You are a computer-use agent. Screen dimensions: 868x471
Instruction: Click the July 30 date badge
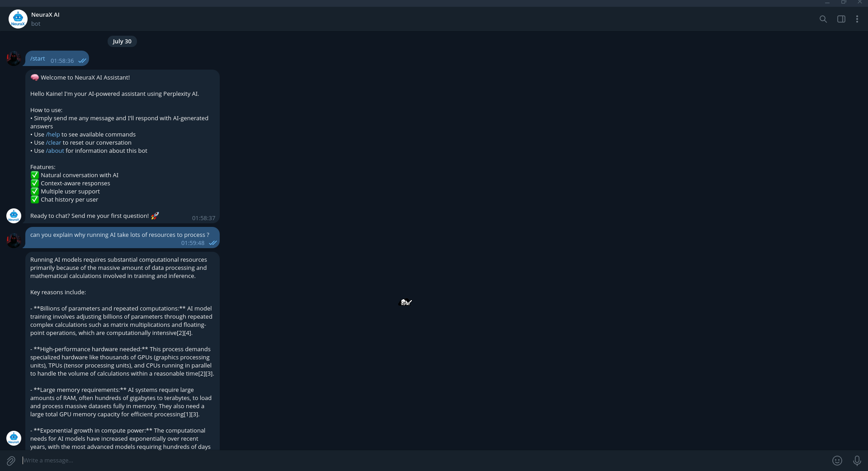click(122, 41)
